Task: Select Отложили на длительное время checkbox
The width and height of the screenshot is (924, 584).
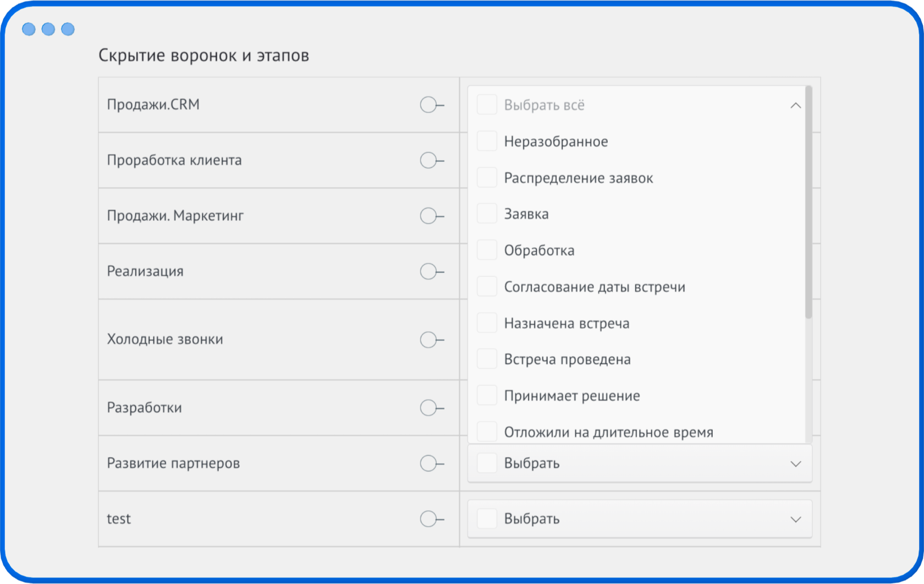Action: tap(486, 432)
